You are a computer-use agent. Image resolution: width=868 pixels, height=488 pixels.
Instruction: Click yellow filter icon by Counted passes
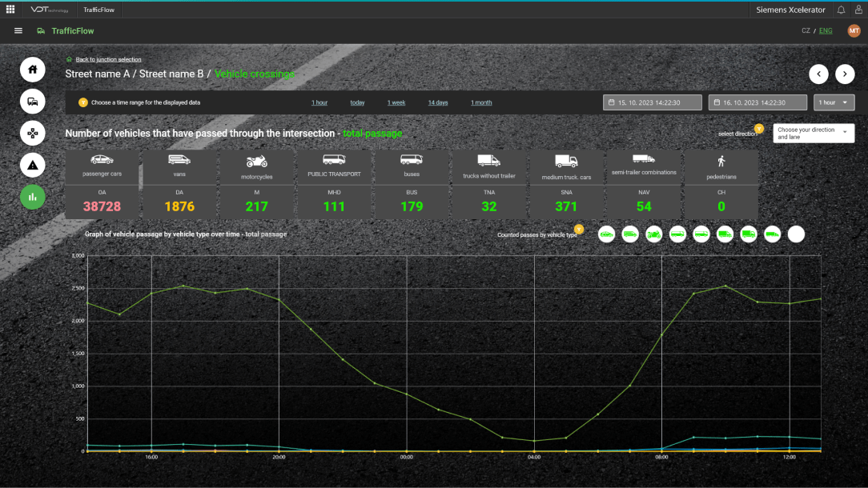(x=579, y=229)
